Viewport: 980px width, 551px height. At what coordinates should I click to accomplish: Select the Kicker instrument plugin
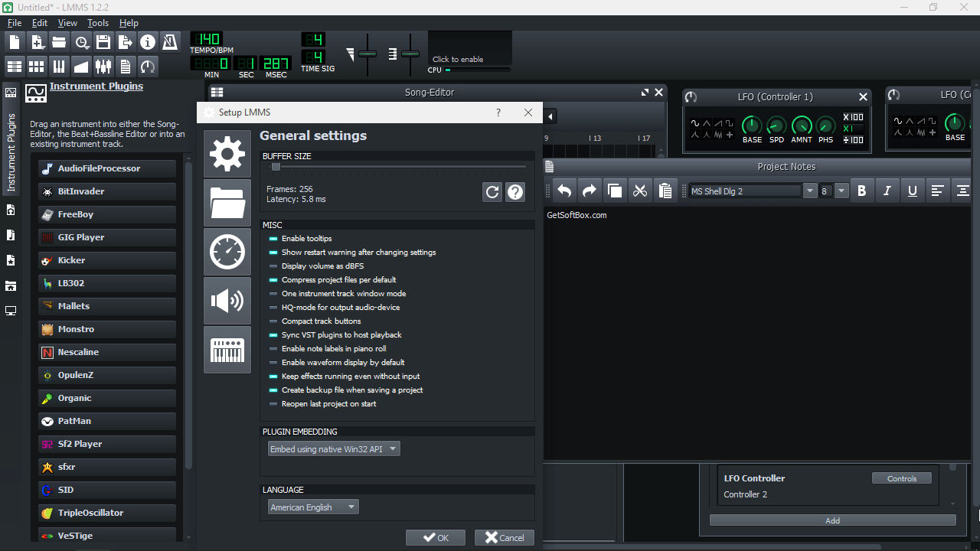pyautogui.click(x=107, y=260)
